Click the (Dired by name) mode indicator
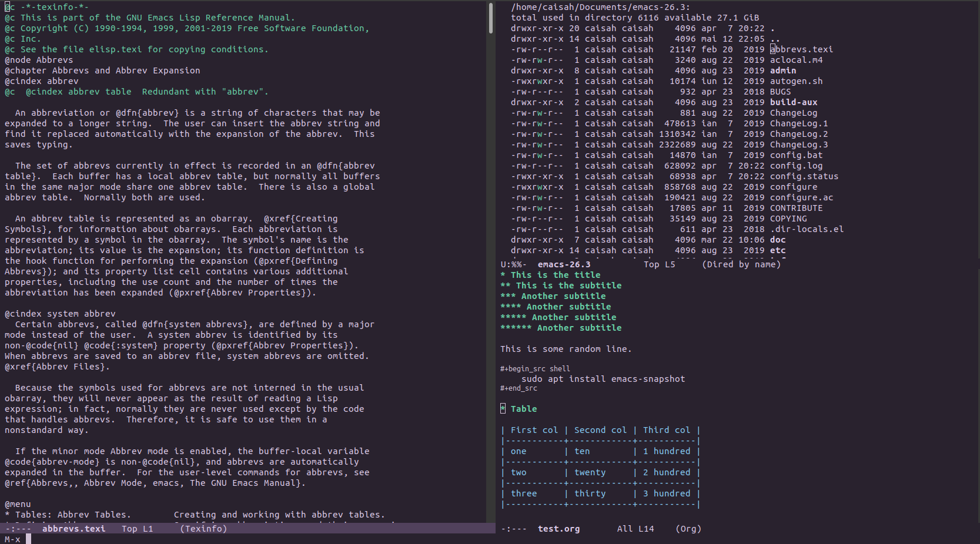Image resolution: width=980 pixels, height=544 pixels. pyautogui.click(x=741, y=264)
